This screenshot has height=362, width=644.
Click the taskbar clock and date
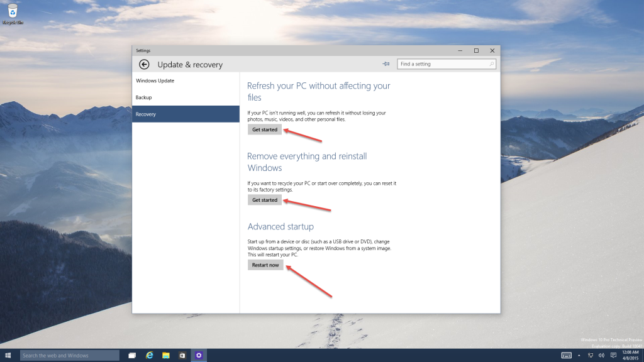click(630, 356)
